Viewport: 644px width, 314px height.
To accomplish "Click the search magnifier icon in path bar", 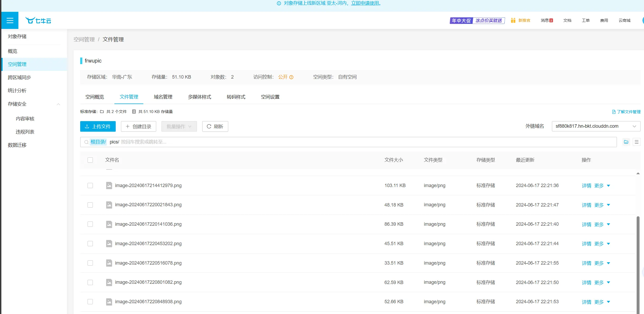I will [x=86, y=142].
